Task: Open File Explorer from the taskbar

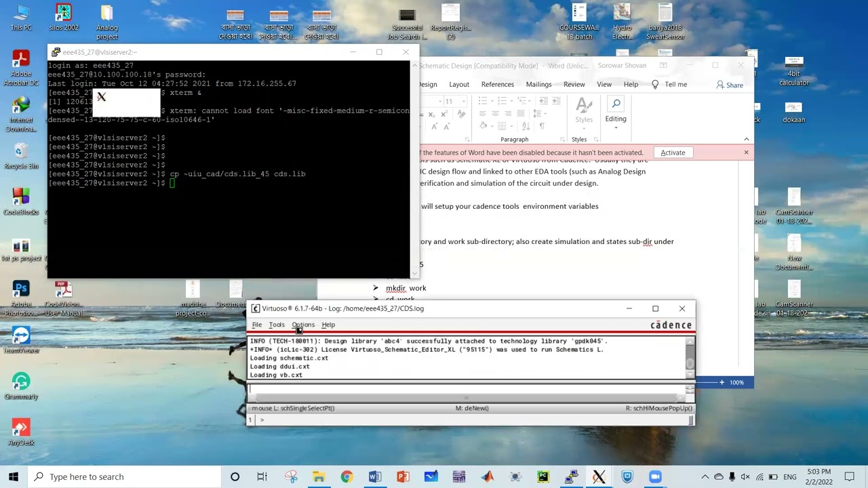Action: [x=319, y=476]
